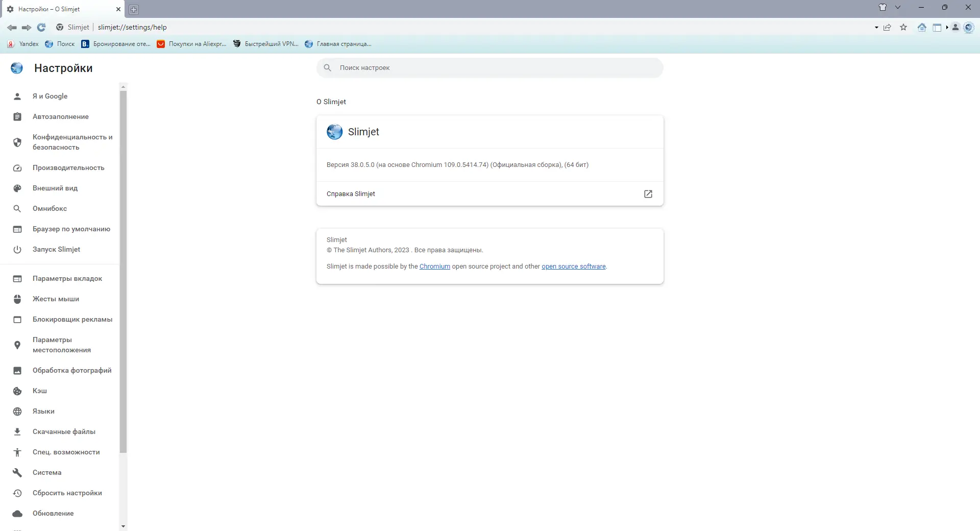Follow the open source software link
The width and height of the screenshot is (980, 531).
574,267
